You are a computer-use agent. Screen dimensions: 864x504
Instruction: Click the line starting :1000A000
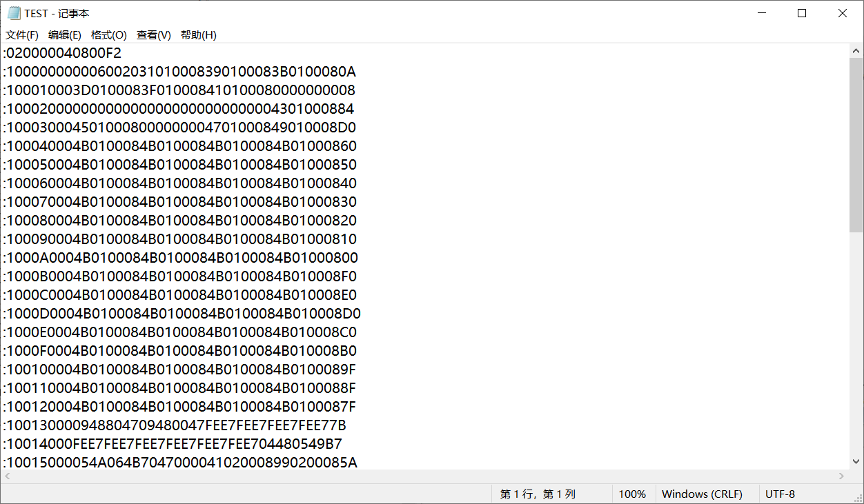tap(181, 258)
